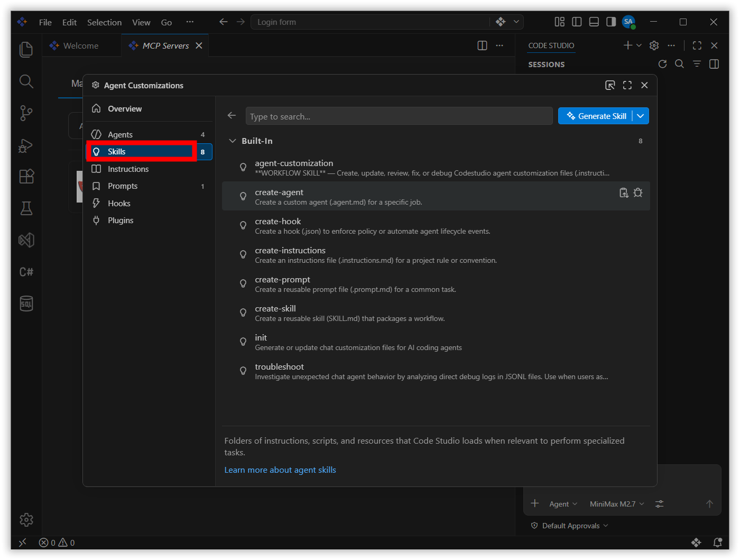Search sessions with the magnifier icon

(680, 64)
